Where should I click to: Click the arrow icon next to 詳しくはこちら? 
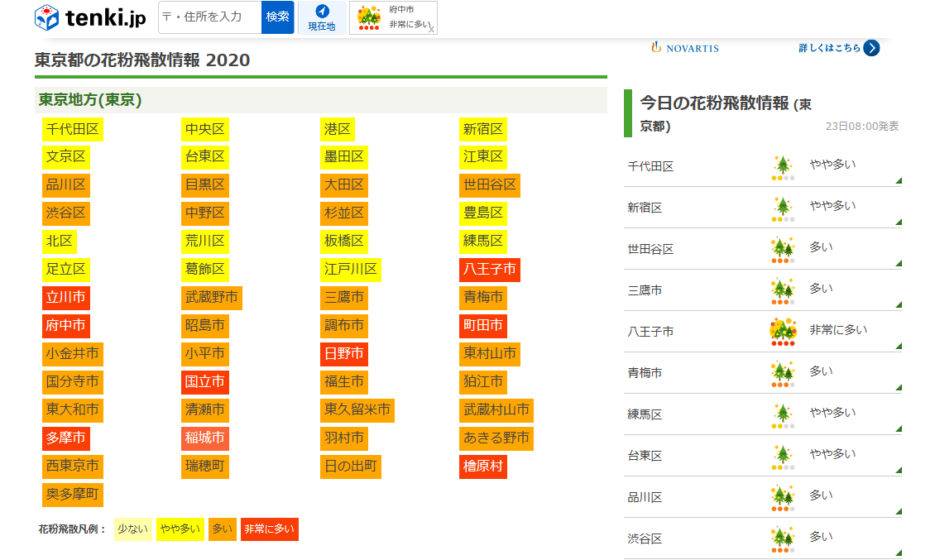pyautogui.click(x=871, y=48)
